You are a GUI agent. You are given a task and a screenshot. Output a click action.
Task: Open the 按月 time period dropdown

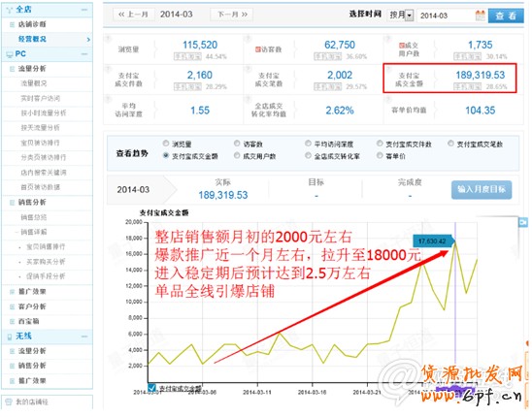401,16
